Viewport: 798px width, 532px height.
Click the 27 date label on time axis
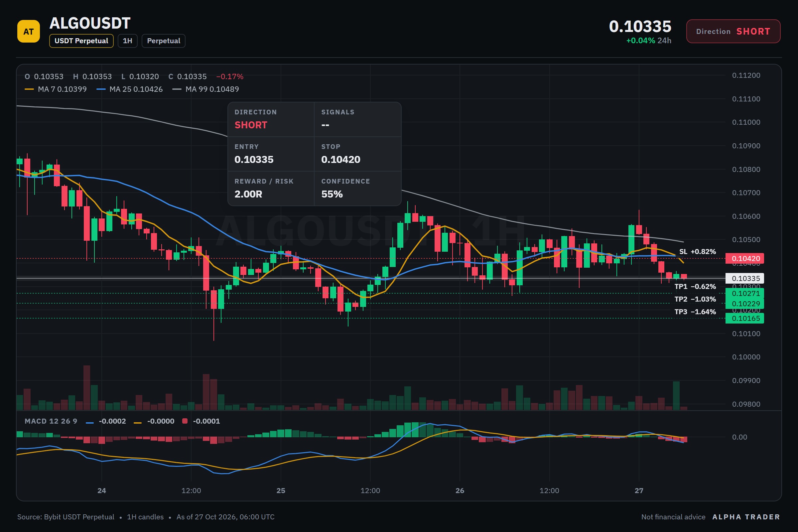point(639,490)
